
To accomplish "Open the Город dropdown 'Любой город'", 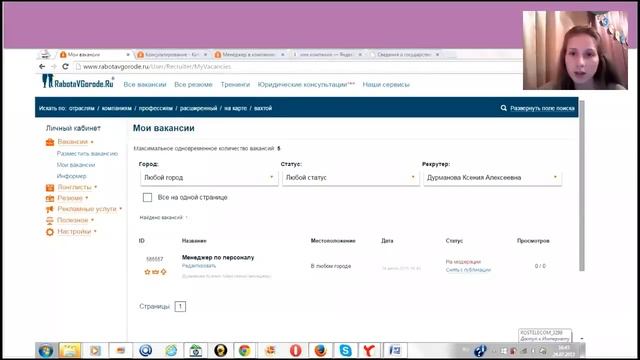I will pos(209,178).
